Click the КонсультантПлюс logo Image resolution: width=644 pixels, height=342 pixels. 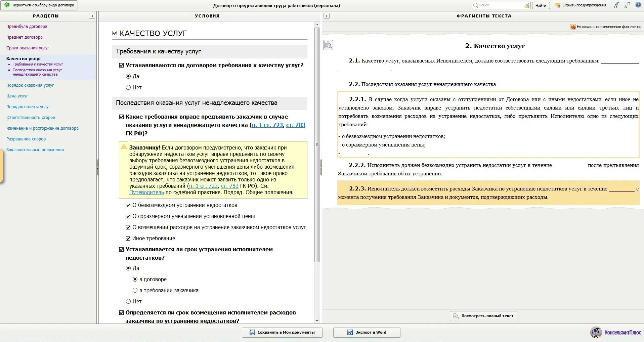pos(616,332)
